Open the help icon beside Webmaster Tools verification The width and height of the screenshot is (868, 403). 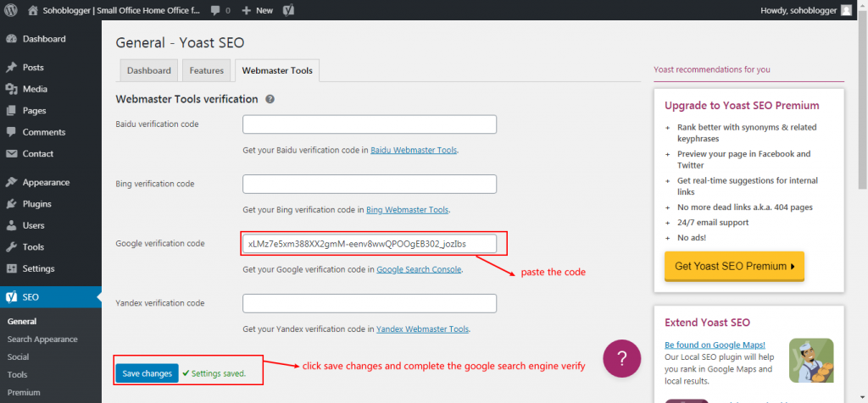coord(270,99)
